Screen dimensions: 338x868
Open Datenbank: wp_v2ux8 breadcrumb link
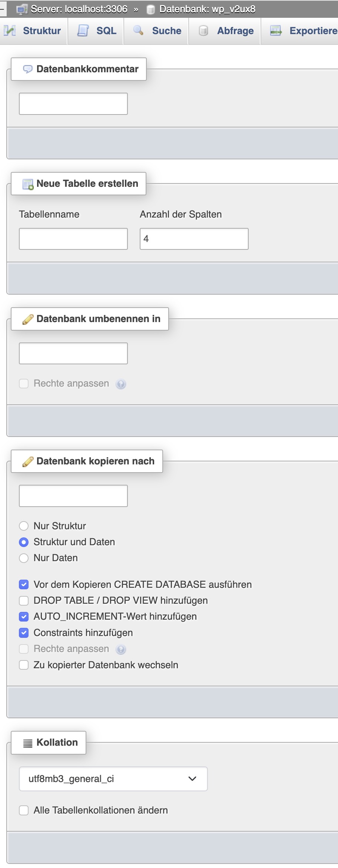coord(207,9)
